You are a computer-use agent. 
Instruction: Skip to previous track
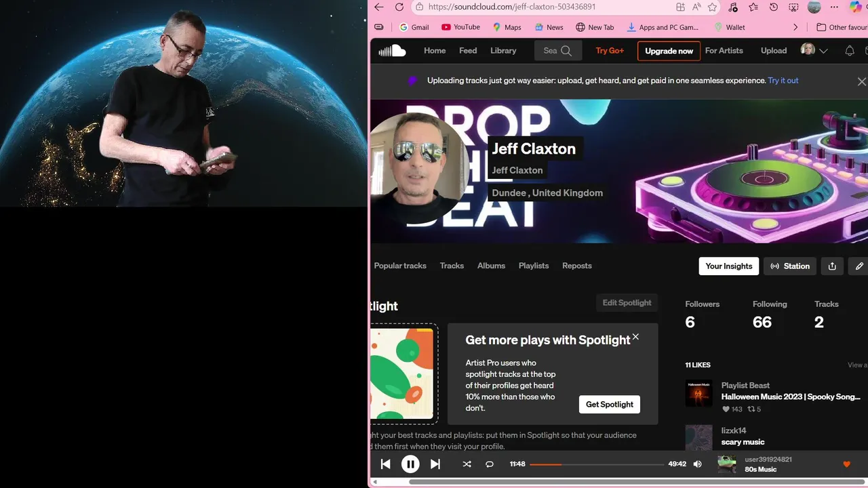(385, 464)
